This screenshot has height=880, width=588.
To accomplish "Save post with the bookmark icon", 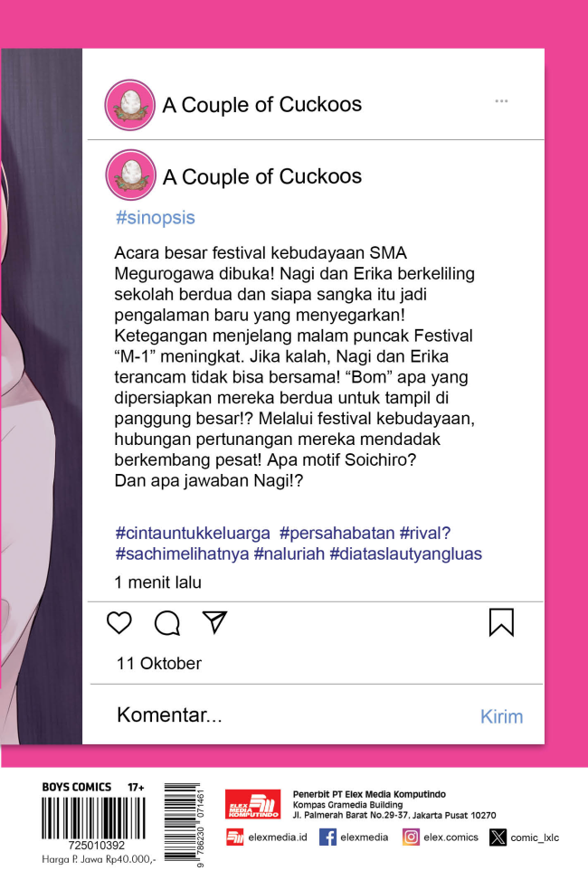I will (501, 622).
